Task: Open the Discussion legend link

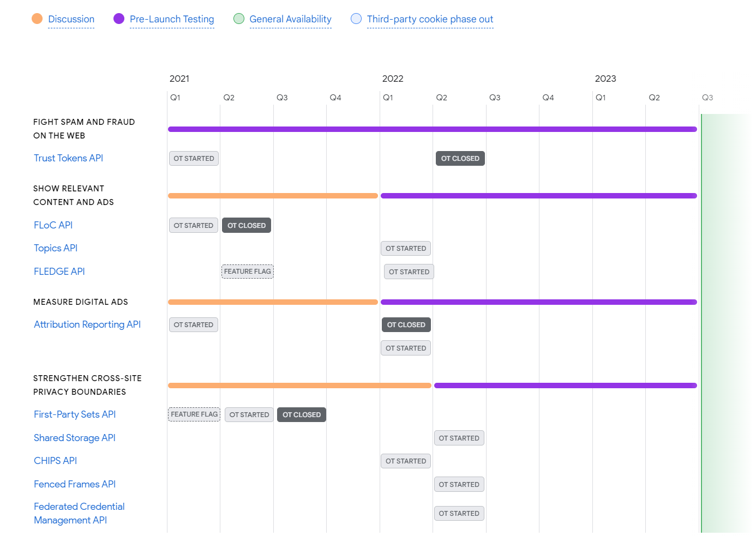Action: click(71, 19)
